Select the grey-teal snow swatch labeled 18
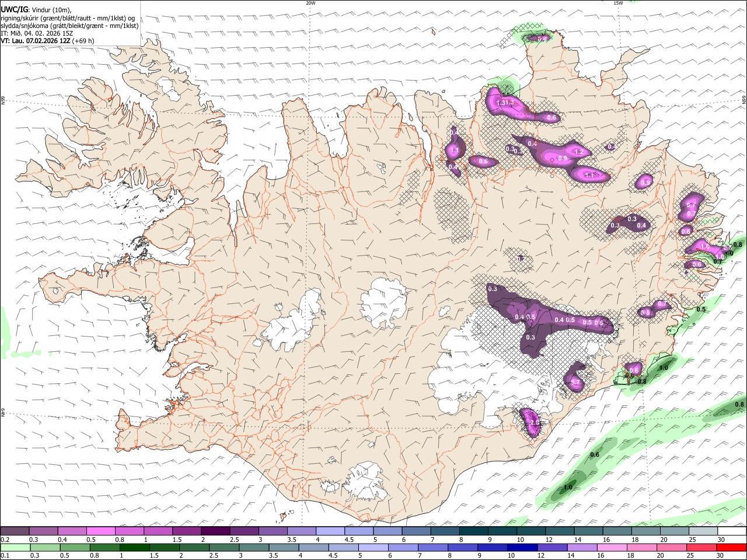Viewport: 747px width, 560px height. (x=645, y=531)
